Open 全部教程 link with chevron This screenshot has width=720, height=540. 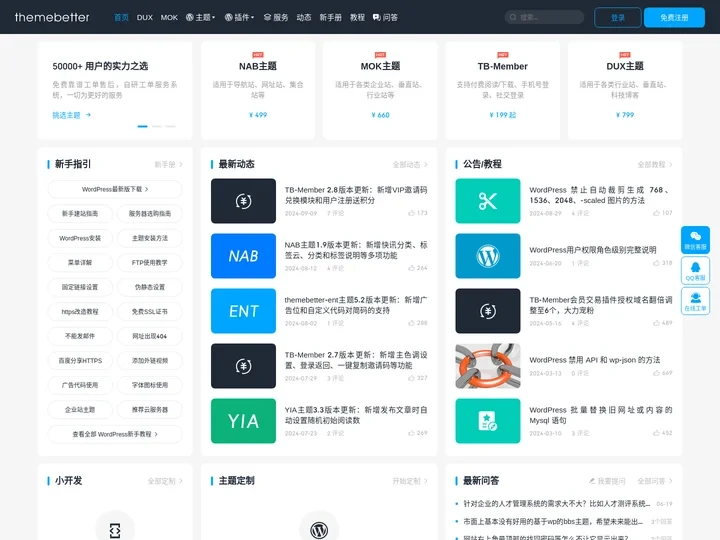coord(655,164)
